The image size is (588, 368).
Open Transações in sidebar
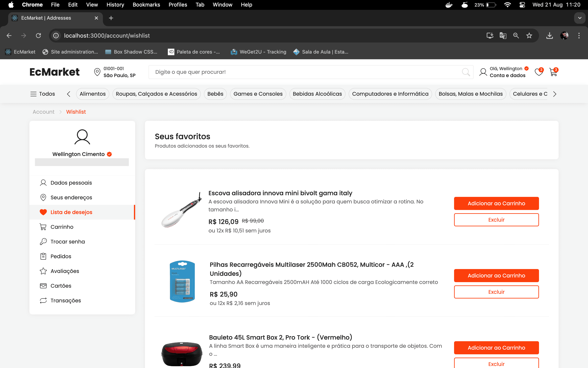(x=82, y=301)
